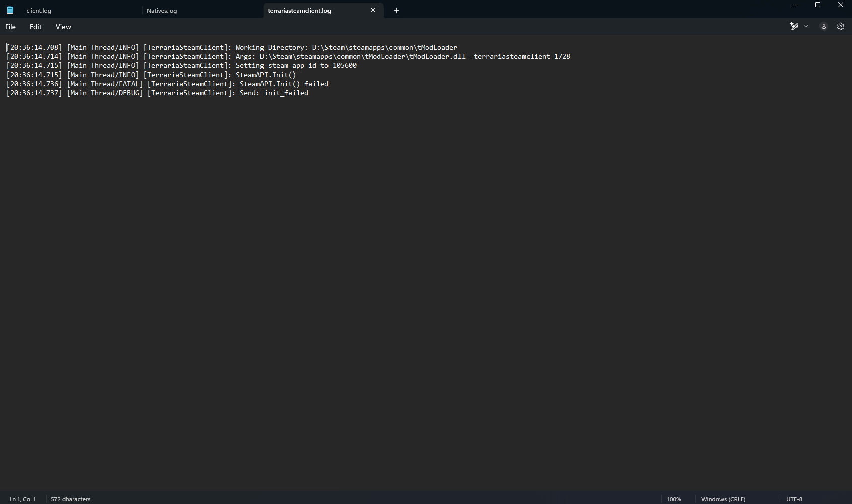Open the Edit menu
This screenshot has height=504, width=852.
pos(35,27)
